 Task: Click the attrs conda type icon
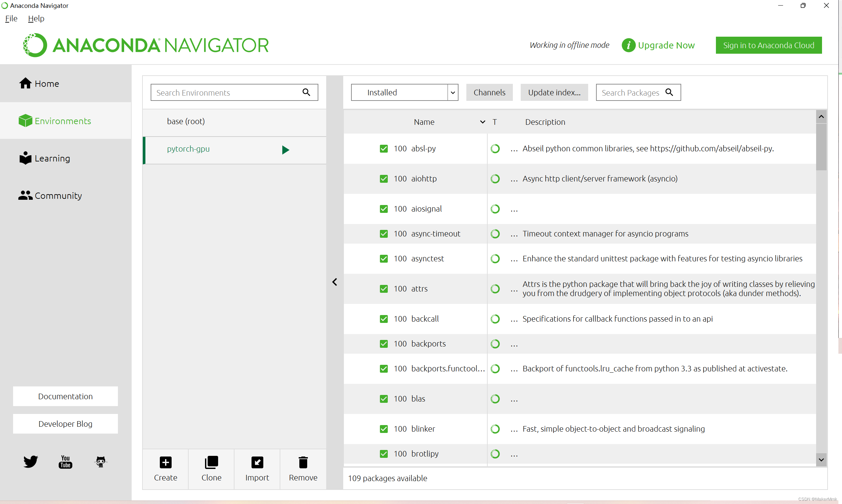[x=495, y=289]
